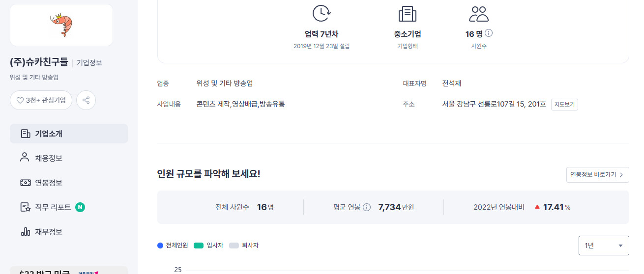Click the share icon button
The width and height of the screenshot is (644, 274).
[x=86, y=100]
